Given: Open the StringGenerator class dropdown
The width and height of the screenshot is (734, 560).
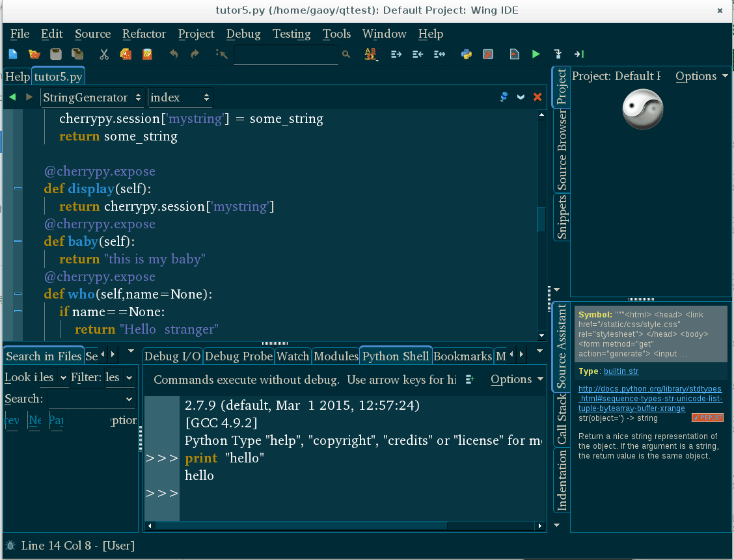Looking at the screenshot, I should [92, 98].
